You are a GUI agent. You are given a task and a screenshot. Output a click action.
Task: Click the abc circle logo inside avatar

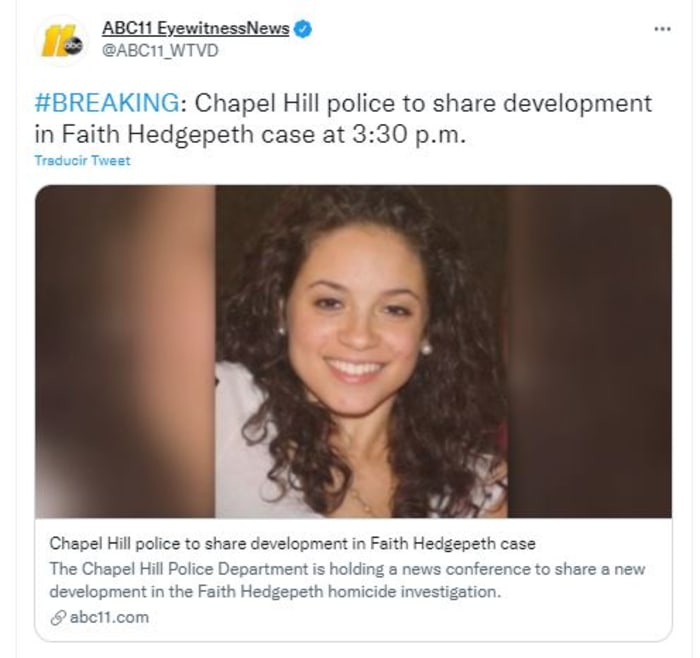72,46
